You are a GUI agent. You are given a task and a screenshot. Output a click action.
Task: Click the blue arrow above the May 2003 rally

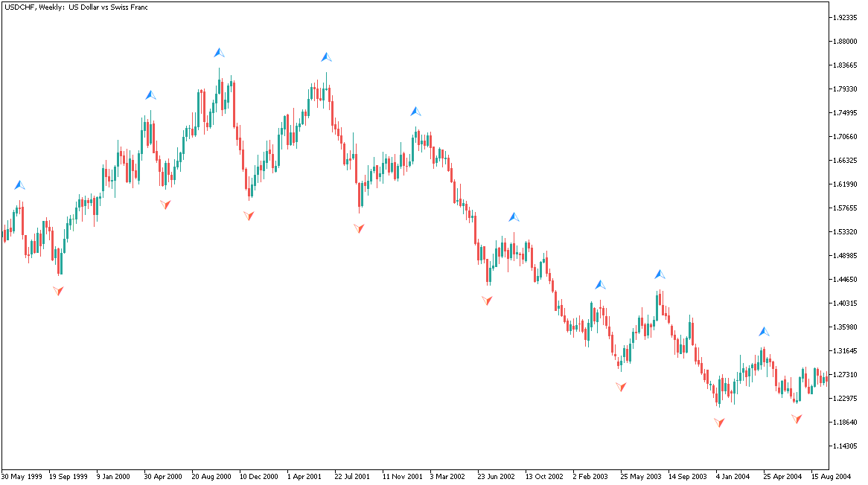(x=600, y=284)
